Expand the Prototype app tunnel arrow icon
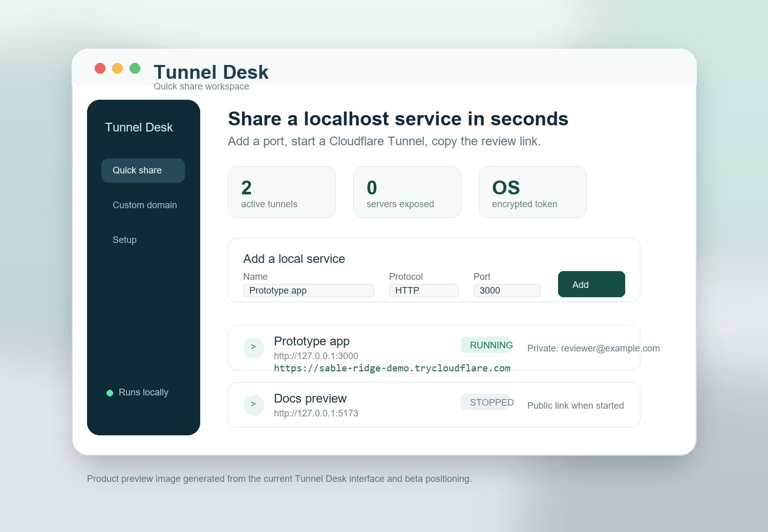768x532 pixels. coord(253,348)
